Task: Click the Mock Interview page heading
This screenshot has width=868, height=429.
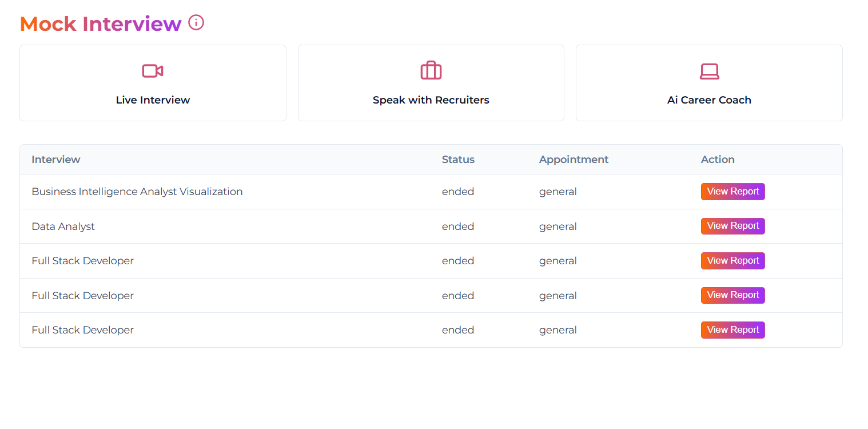Action: click(101, 24)
